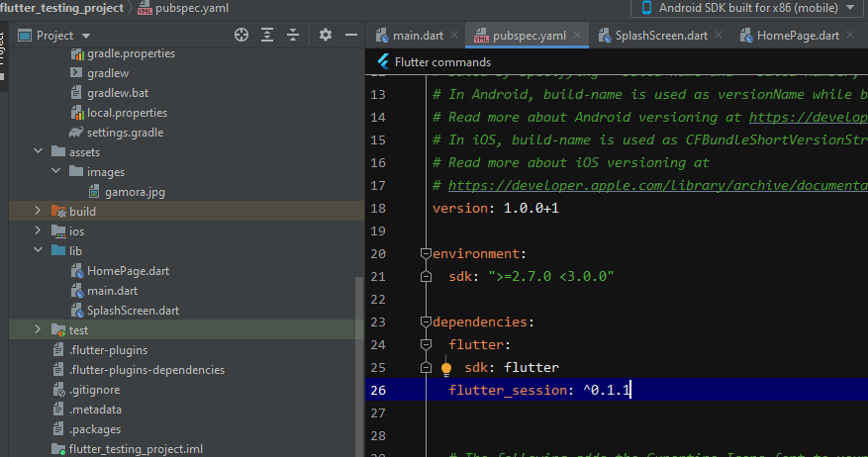Screen dimensions: 868x457
Task: Click the Project panel vertical scrollbar
Action: point(358,365)
